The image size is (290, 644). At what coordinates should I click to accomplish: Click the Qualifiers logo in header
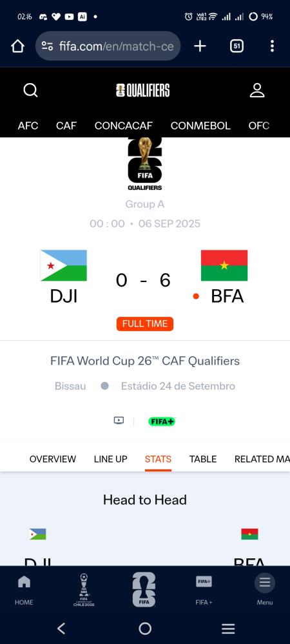(x=143, y=90)
